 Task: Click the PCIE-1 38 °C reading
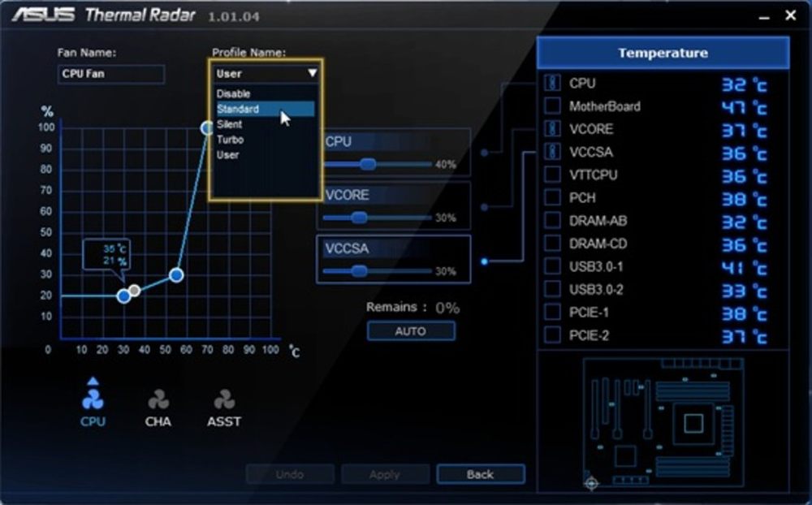point(744,313)
